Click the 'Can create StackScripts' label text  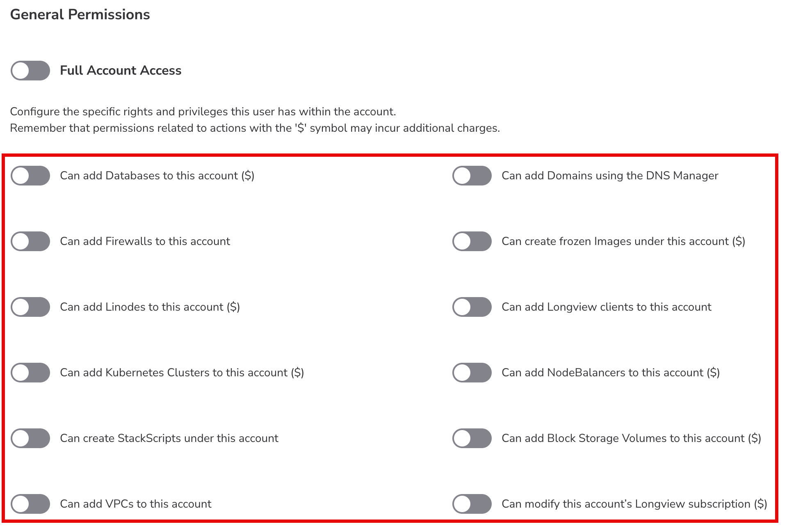169,438
